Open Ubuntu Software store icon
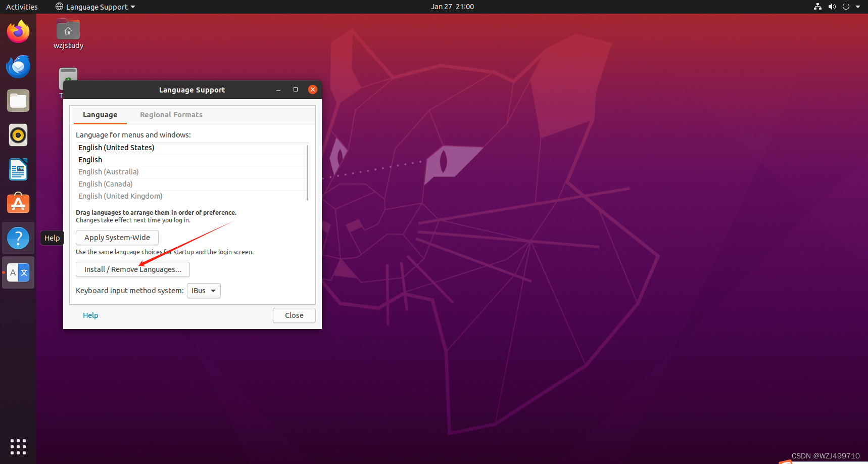 (x=18, y=203)
